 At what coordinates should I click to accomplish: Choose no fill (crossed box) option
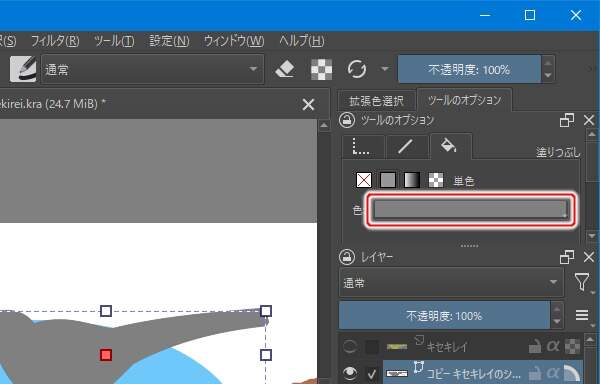[364, 180]
